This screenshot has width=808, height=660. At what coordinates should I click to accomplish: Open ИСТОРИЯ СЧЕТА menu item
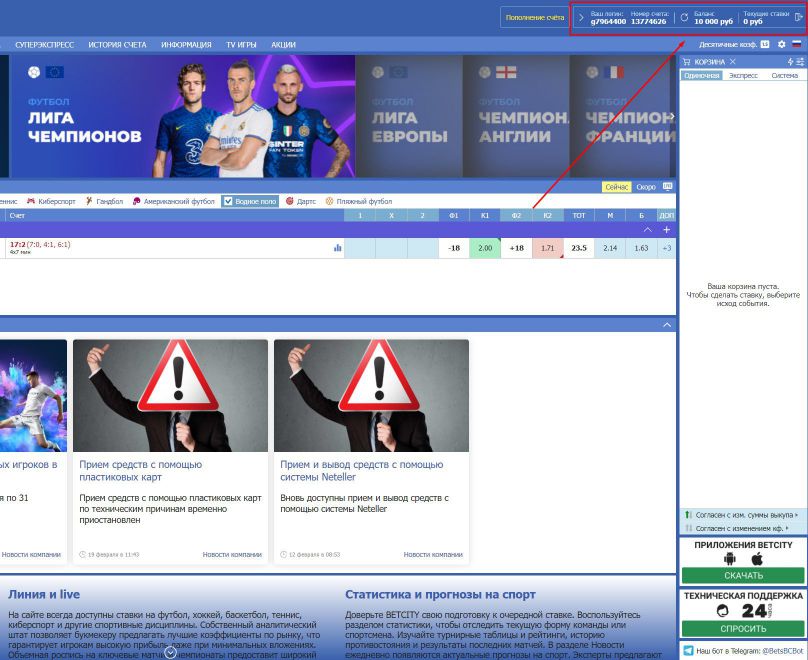tap(117, 45)
